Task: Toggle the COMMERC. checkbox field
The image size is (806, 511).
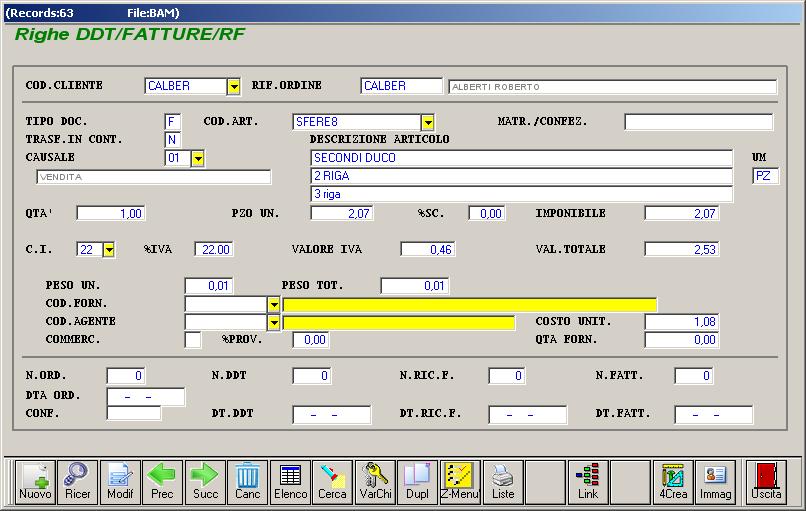Action: (x=193, y=340)
